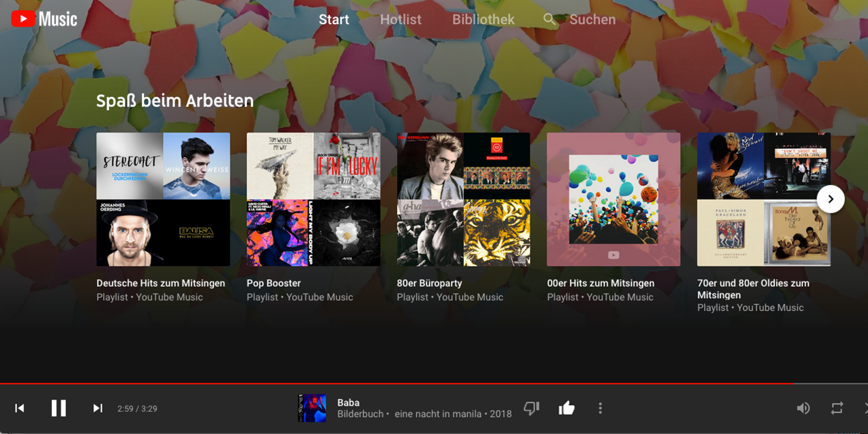
Task: Open the Pop Booster playlist title
Action: coord(273,283)
